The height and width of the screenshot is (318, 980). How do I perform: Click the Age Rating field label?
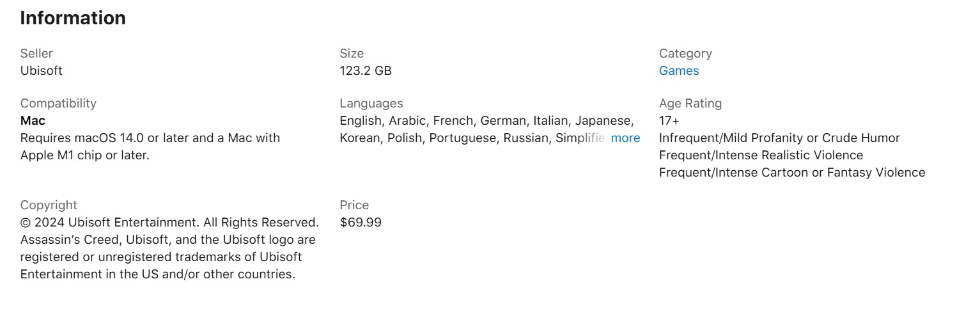690,104
